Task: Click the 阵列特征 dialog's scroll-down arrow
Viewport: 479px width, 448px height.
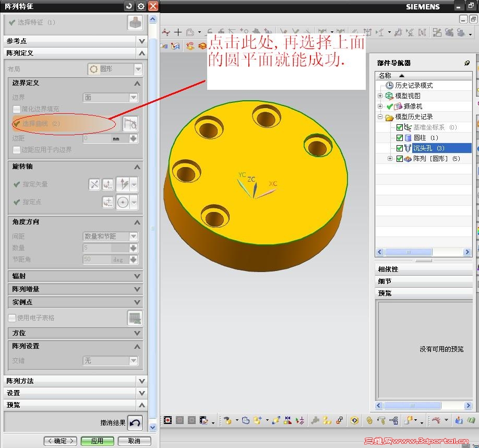Action: click(153, 427)
